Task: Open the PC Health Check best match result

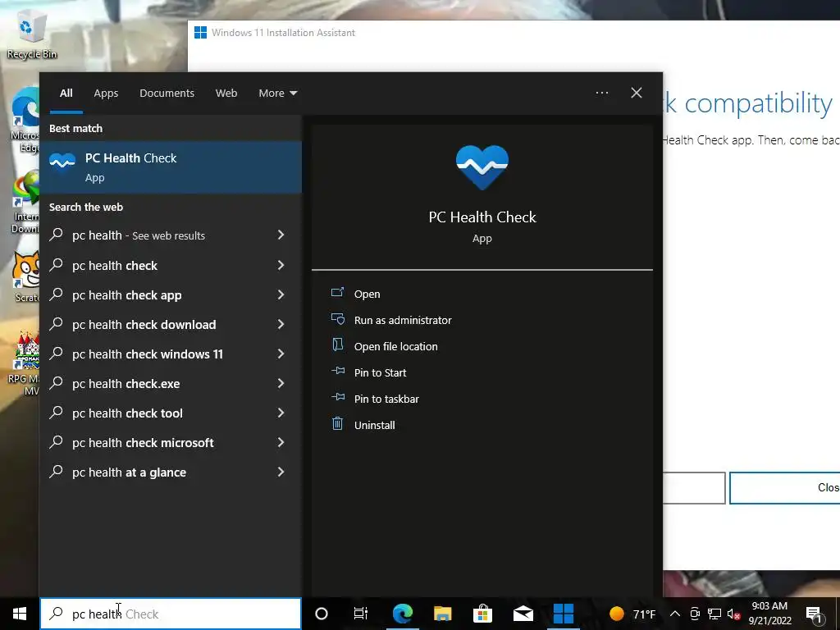Action: (x=171, y=167)
